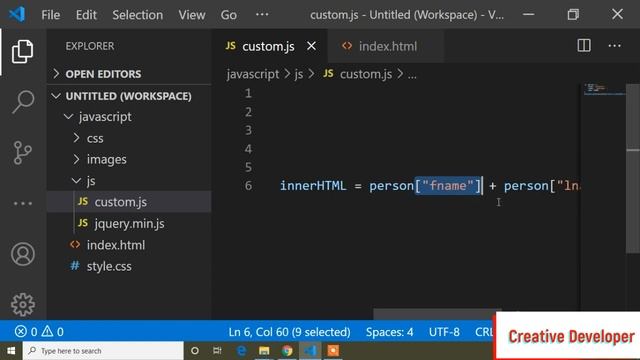The image size is (640, 360).
Task: Collapse the javascript folder
Action: coord(129,117)
